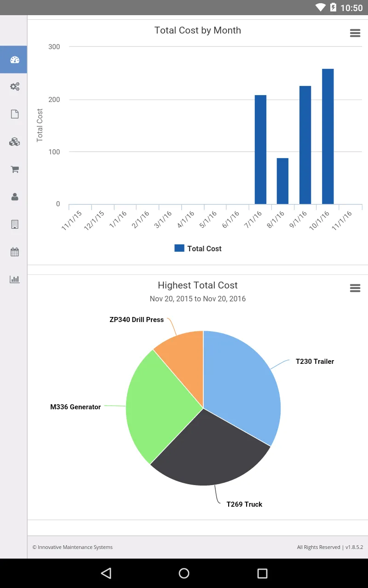The image size is (368, 588).
Task: Expand the Total Cost by Month chart menu
Action: tap(355, 33)
